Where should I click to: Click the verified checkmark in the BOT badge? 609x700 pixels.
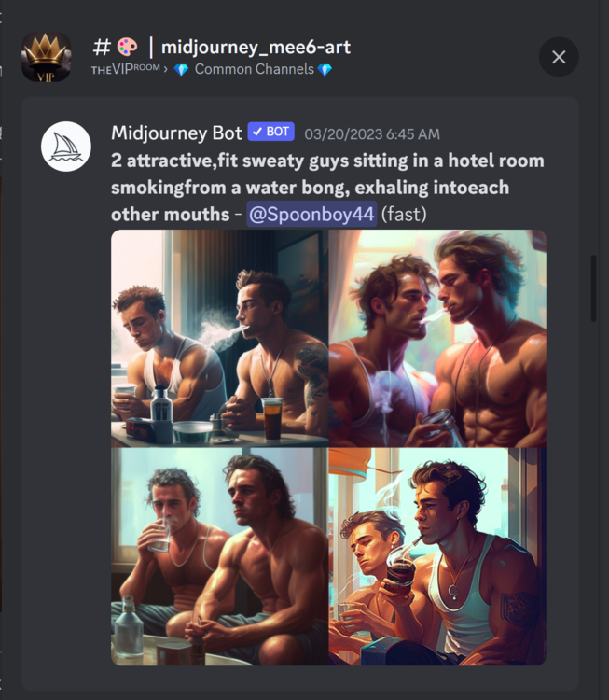click(x=256, y=133)
